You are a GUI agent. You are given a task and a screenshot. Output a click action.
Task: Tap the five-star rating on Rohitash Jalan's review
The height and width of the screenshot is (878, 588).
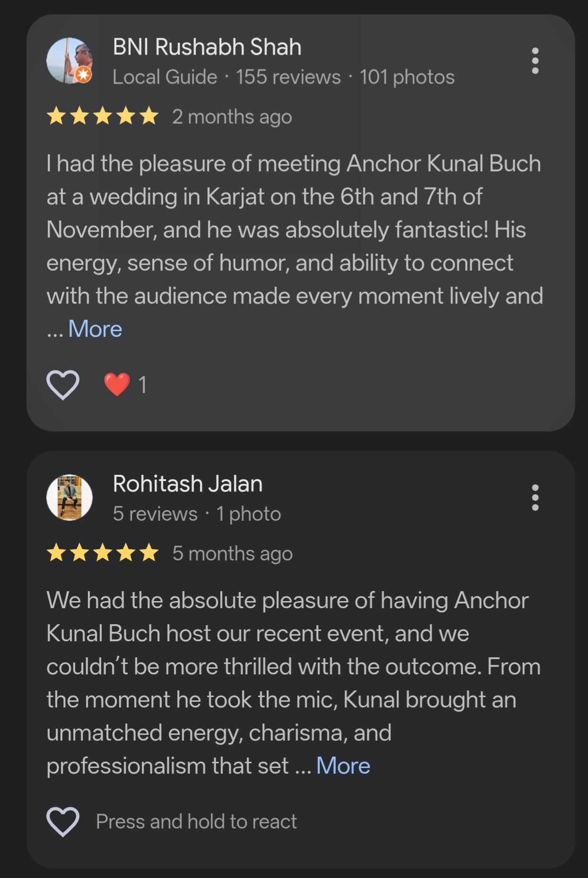click(103, 553)
